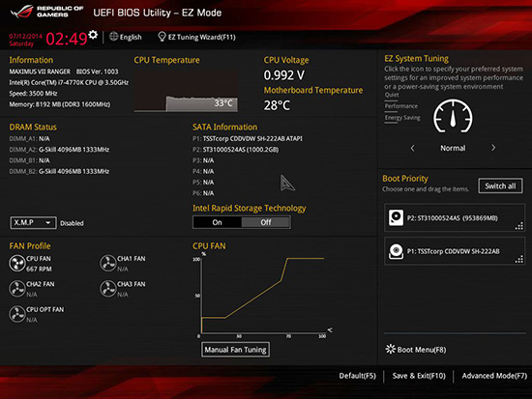Click Memory: 8192 MB (DDR3 1600MHz) line

[x=60, y=104]
